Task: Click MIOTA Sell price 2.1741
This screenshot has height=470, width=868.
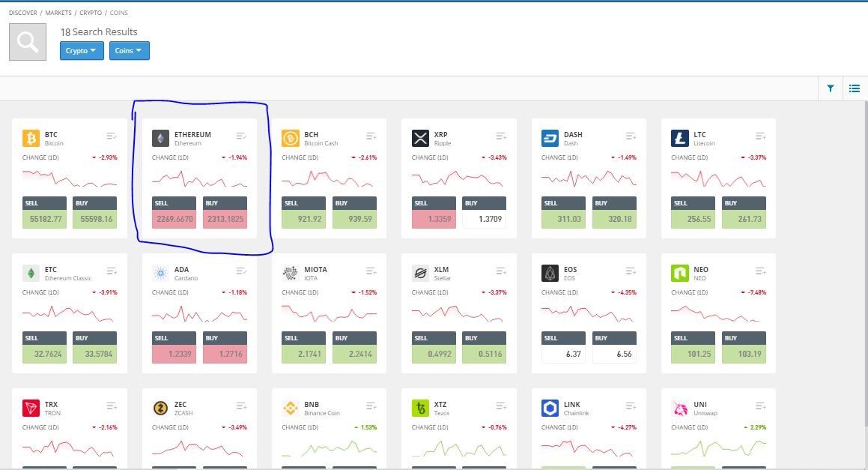Action: [x=304, y=354]
